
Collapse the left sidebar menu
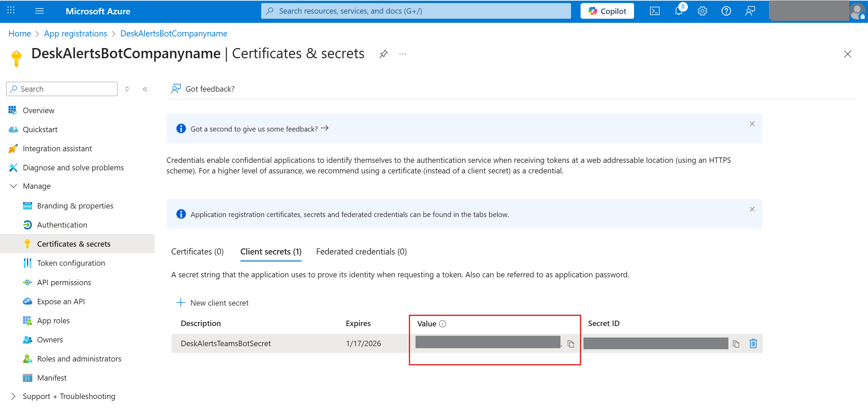tap(145, 89)
